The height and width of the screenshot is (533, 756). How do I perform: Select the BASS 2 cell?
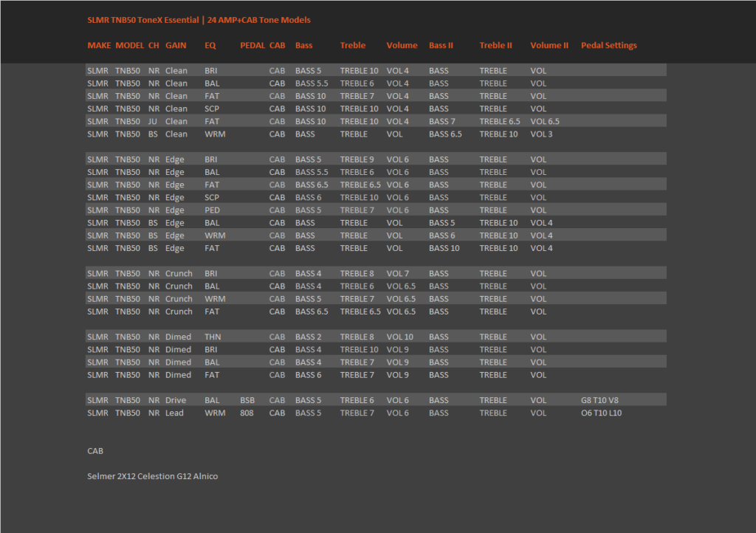point(308,337)
